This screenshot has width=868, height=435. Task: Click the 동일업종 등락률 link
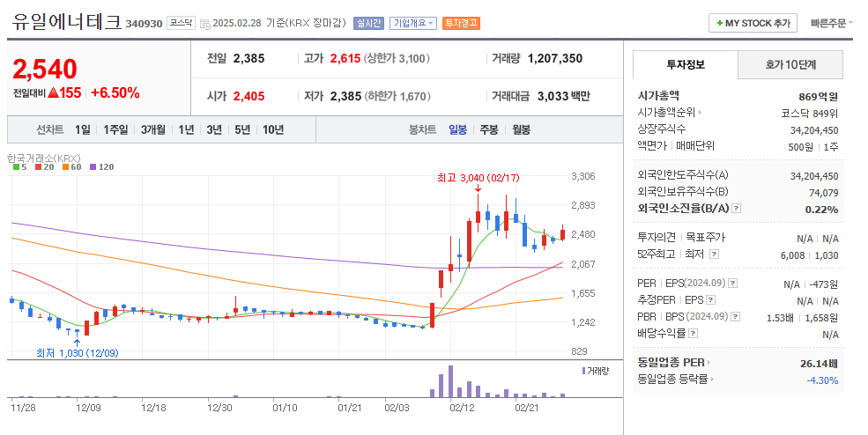(x=672, y=380)
